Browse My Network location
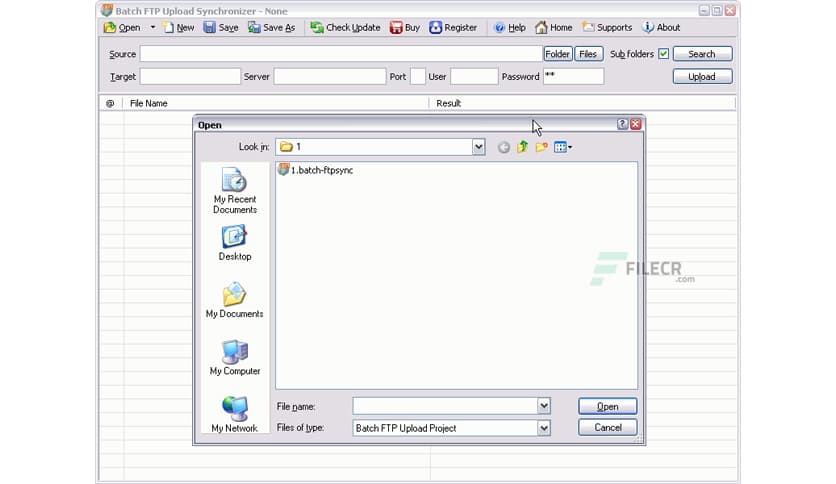Viewport: 836px width, 484px height. (x=235, y=415)
